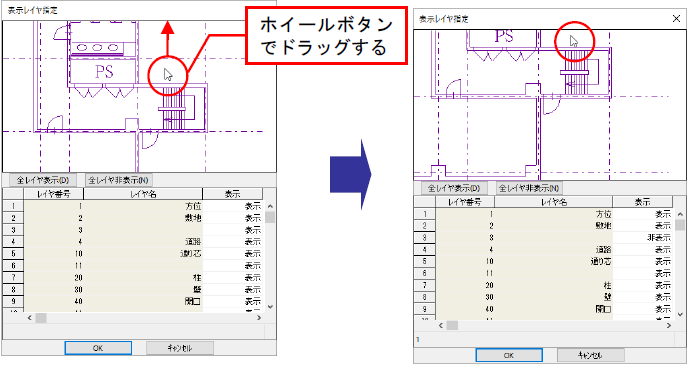Image resolution: width=689 pixels, height=366 pixels.
Task: Toggle 表示 cell for 方位 layer in left table
Action: coord(232,206)
